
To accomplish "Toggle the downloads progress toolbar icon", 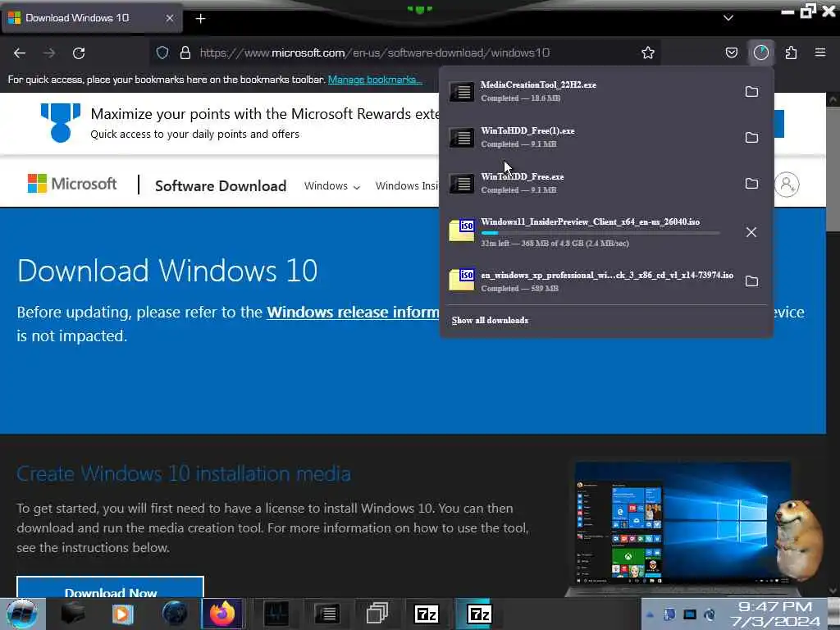I will pyautogui.click(x=760, y=52).
